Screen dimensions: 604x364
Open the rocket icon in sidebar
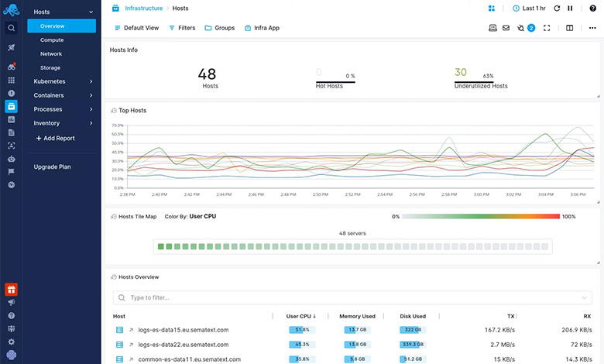[x=12, y=47]
